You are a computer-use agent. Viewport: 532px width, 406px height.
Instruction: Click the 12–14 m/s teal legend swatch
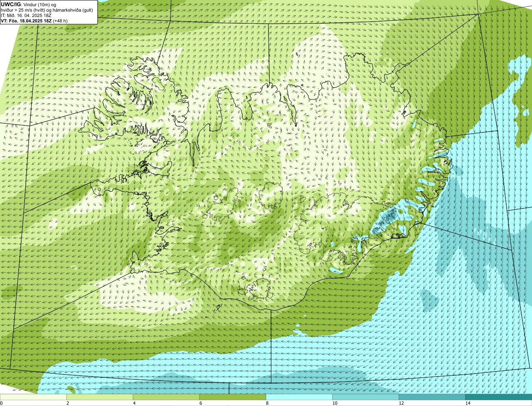tap(432, 397)
